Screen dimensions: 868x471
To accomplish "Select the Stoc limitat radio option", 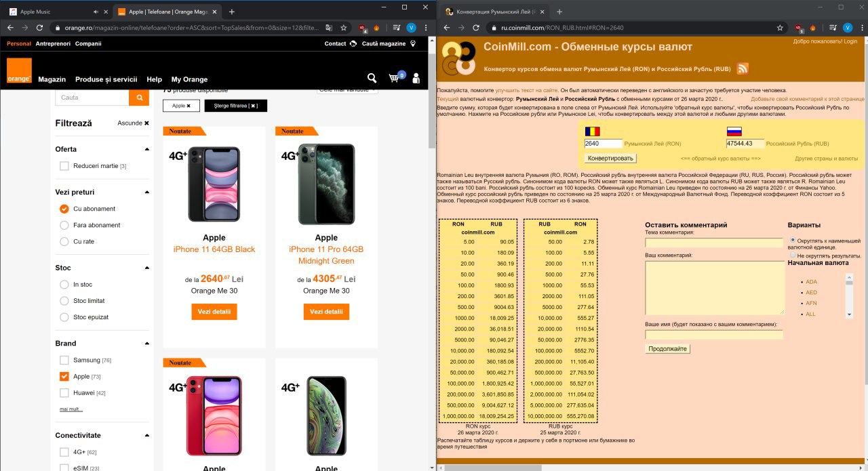I will click(64, 301).
